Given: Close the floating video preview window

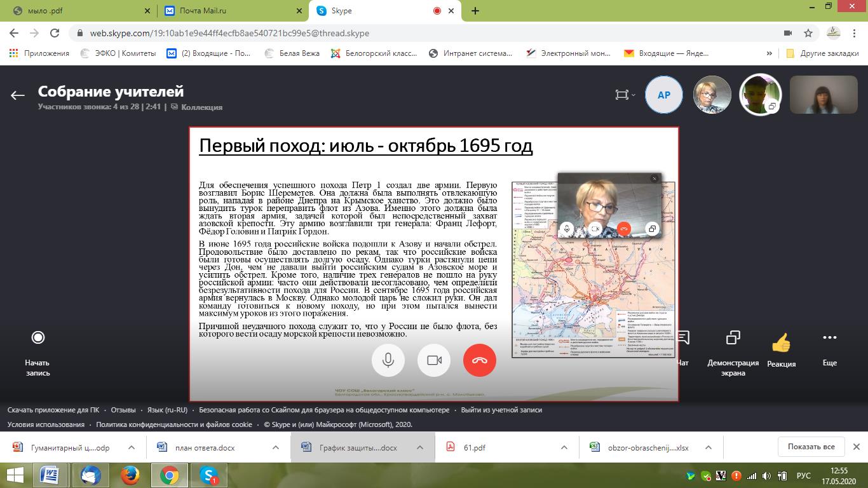Looking at the screenshot, I should click(654, 179).
